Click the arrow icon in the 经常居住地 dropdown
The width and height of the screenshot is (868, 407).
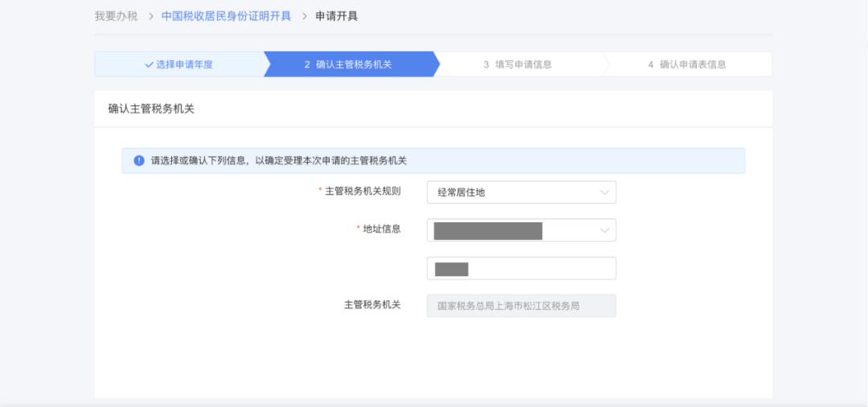point(604,193)
